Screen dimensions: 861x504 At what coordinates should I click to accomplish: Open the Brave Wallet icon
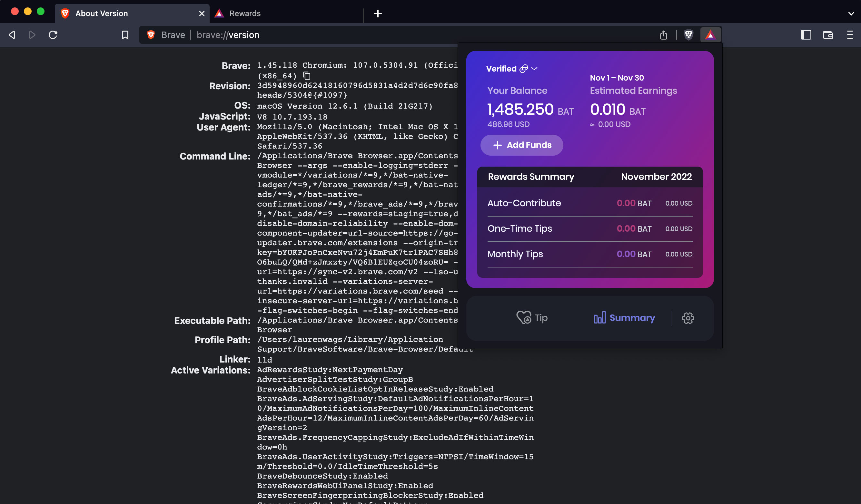828,35
